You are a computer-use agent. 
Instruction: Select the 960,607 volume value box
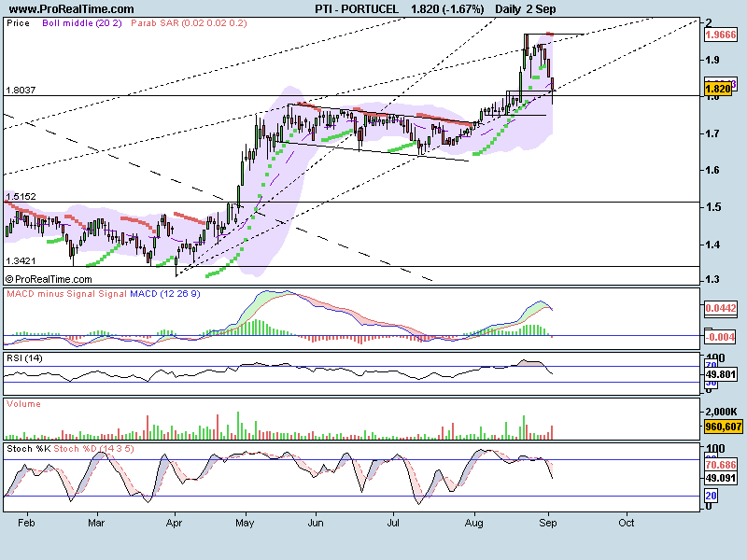tap(723, 427)
